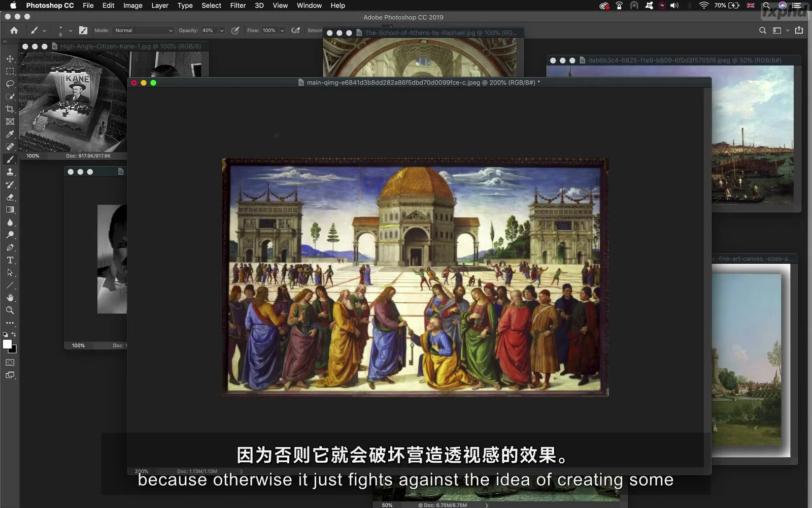Reset default foreground and background colors
The width and height of the screenshot is (812, 508).
click(x=5, y=335)
